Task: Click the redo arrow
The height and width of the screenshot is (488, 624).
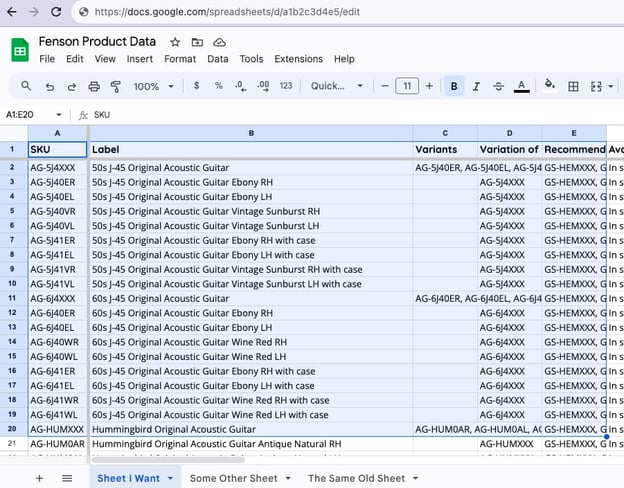Action: tap(72, 86)
